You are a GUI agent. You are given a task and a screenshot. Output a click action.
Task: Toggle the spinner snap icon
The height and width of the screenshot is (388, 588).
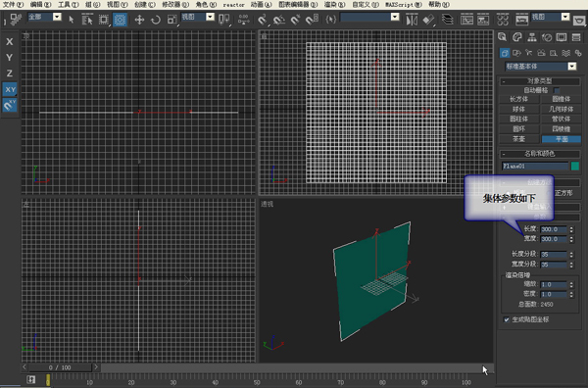(x=312, y=20)
